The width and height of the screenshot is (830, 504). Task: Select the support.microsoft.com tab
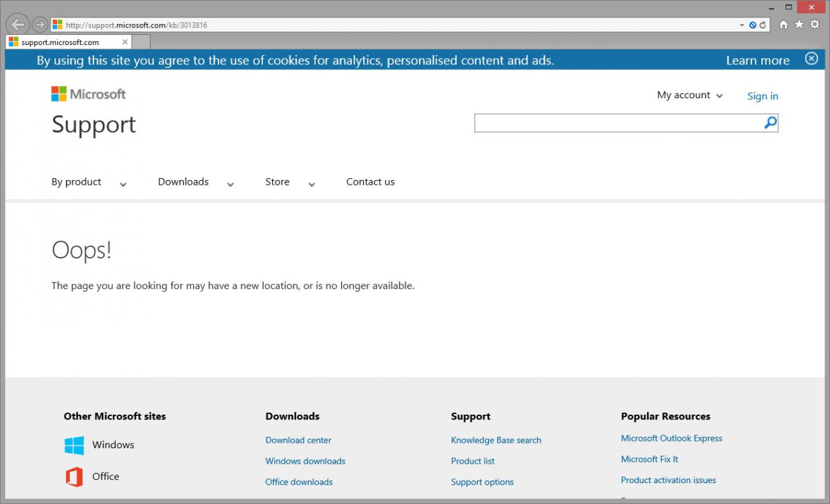(x=69, y=42)
